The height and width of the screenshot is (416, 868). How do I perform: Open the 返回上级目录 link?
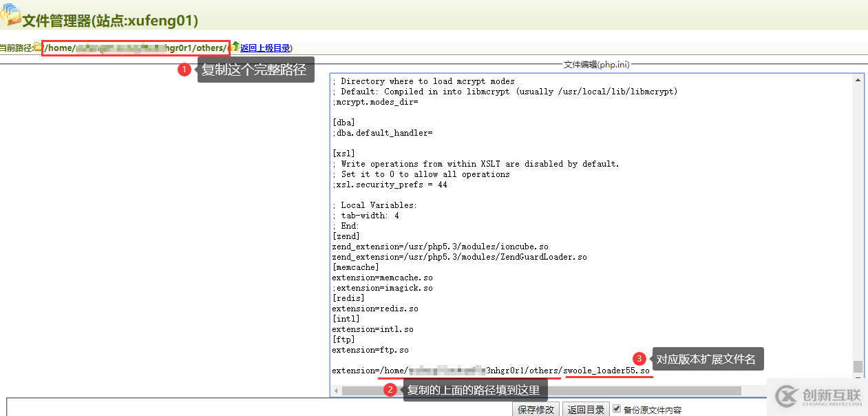pos(265,48)
